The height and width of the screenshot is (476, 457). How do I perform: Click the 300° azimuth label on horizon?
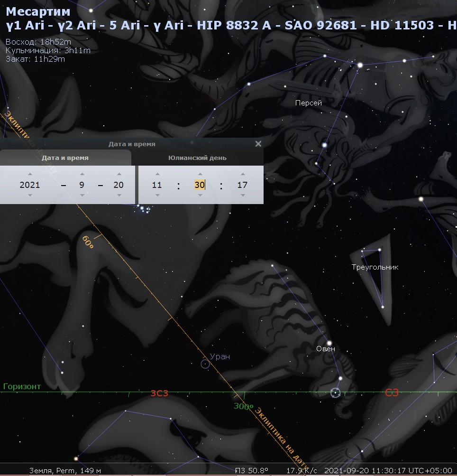pyautogui.click(x=243, y=406)
